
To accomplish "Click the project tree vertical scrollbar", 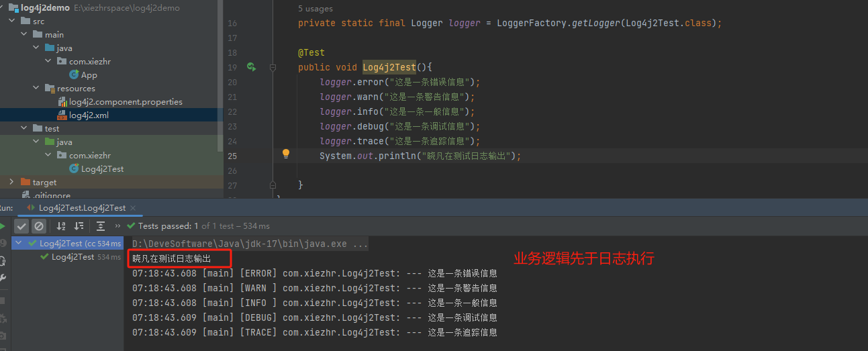I will tap(220, 77).
